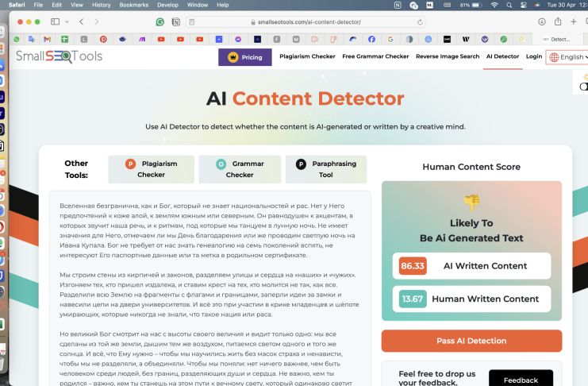The width and height of the screenshot is (588, 386).
Task: Click the Pass AI Detection button
Action: coord(471,341)
